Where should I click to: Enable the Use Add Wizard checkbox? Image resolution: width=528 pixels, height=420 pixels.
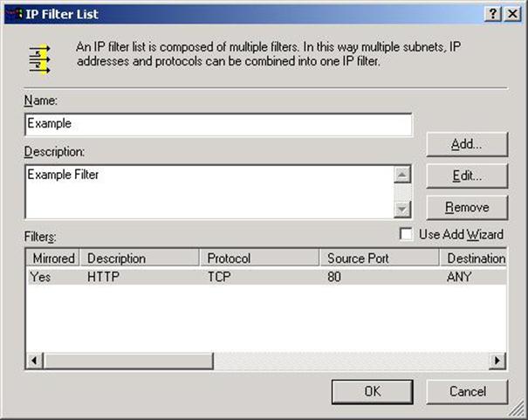(x=406, y=234)
